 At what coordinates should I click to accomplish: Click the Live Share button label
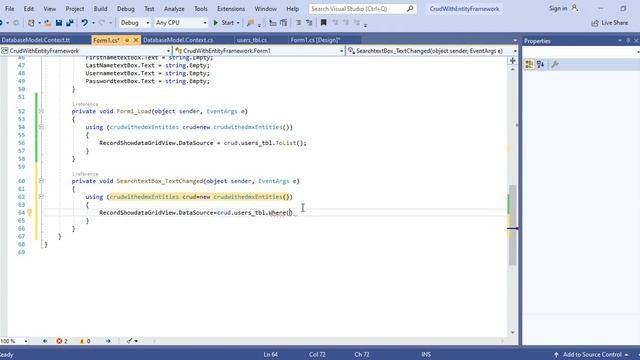pyautogui.click(x=615, y=23)
